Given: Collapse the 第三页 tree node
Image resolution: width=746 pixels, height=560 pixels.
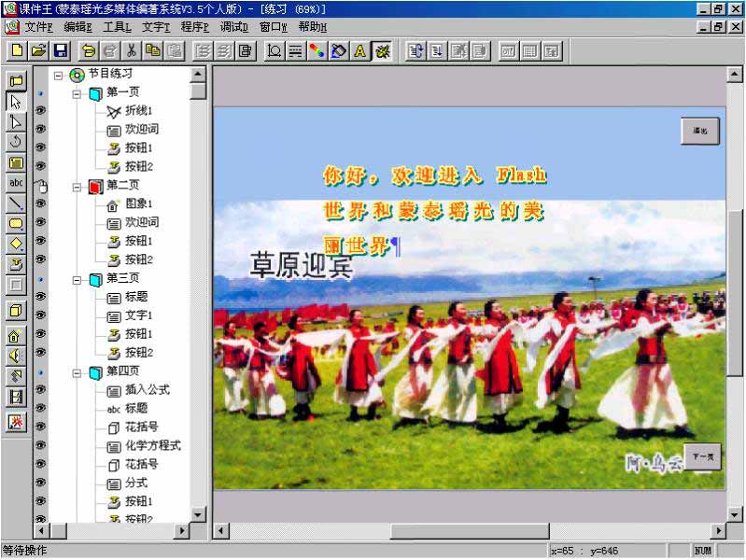Looking at the screenshot, I should click(77, 280).
